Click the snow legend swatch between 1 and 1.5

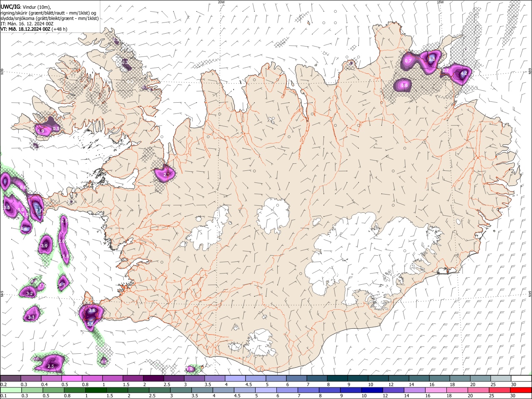point(113,379)
